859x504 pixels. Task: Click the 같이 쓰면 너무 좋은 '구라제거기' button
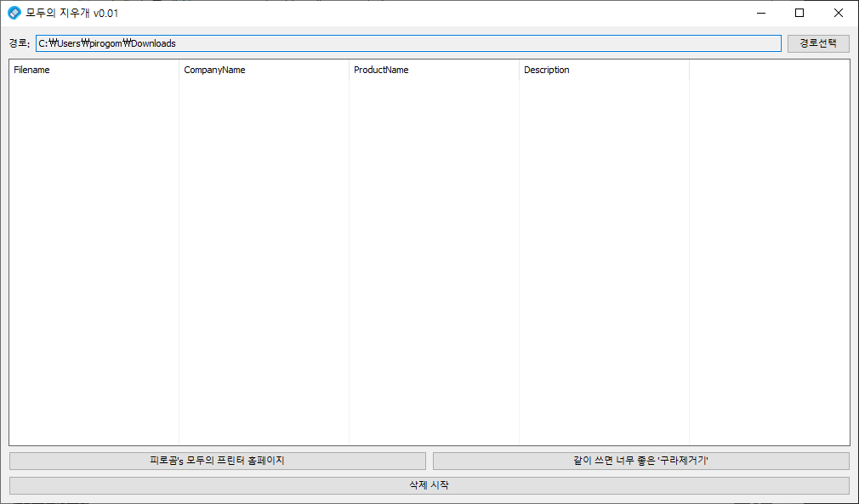pyautogui.click(x=641, y=461)
